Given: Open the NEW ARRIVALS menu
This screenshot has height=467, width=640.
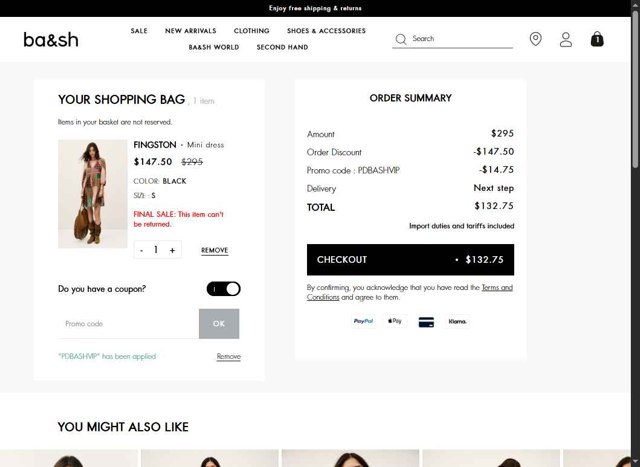Looking at the screenshot, I should coord(191,31).
